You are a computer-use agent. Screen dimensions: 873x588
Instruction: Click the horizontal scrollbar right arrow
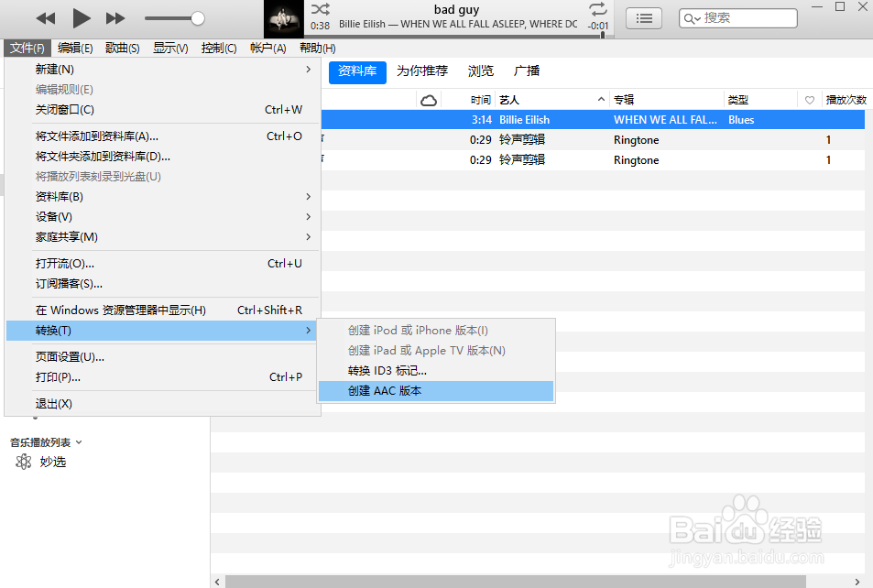coord(857,582)
